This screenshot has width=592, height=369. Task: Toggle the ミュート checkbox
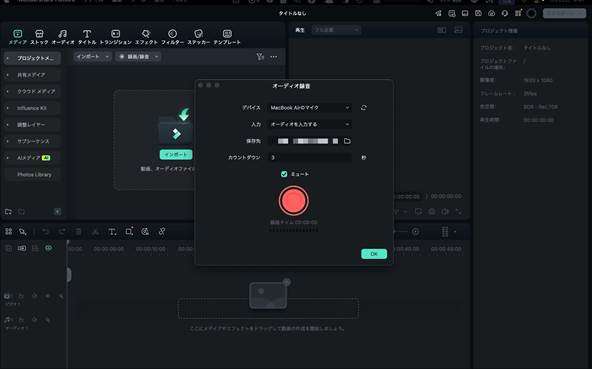click(x=284, y=174)
